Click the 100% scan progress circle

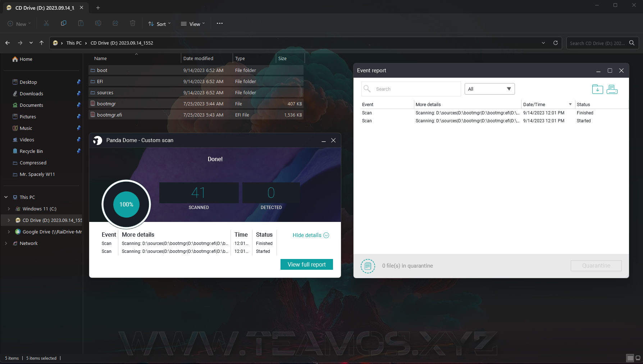point(126,204)
